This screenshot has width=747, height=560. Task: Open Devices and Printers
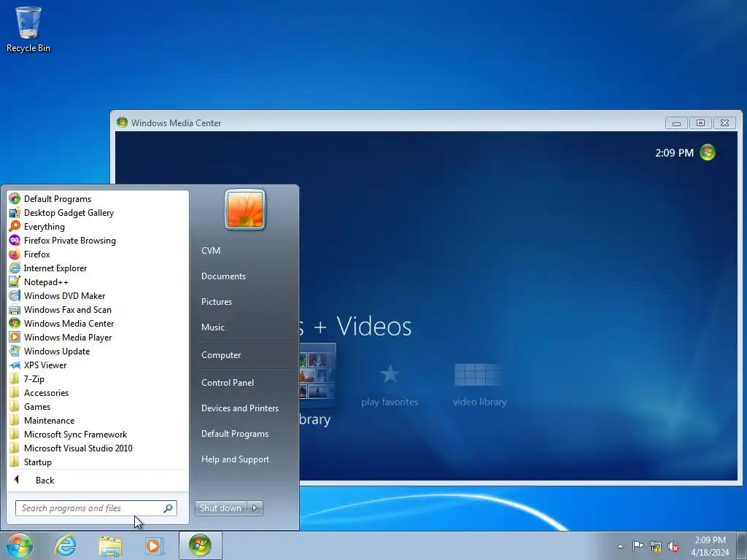[x=239, y=408]
